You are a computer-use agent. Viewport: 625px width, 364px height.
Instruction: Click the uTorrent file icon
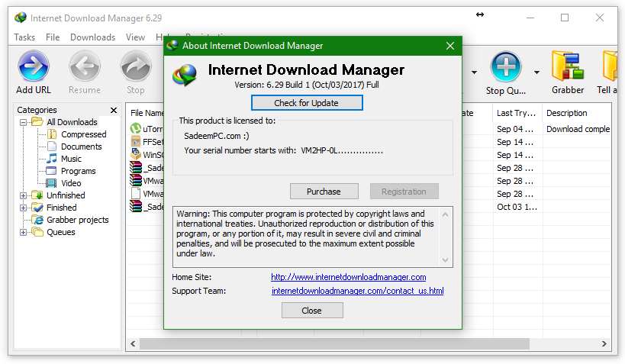[136, 128]
